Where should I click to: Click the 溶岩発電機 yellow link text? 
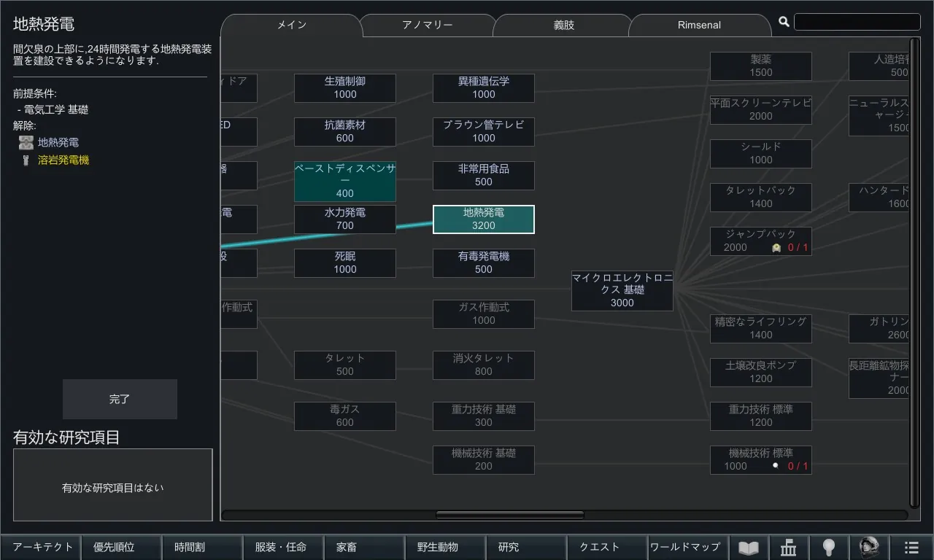[63, 160]
